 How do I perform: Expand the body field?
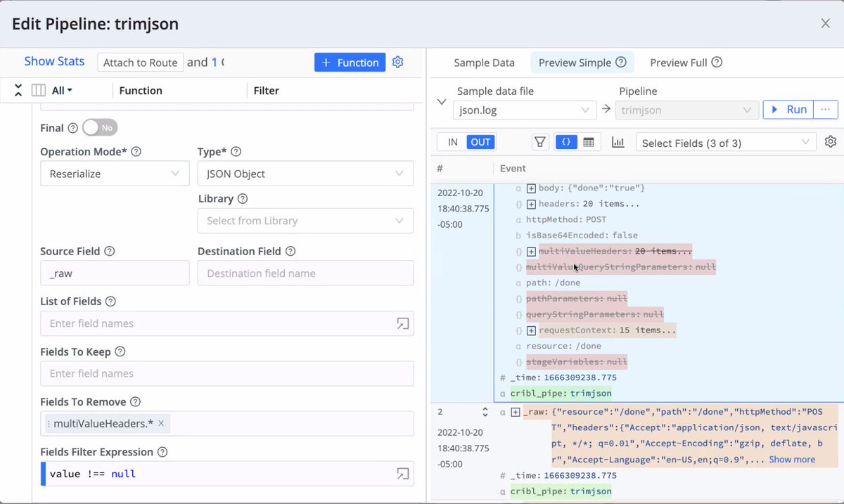[x=532, y=188]
